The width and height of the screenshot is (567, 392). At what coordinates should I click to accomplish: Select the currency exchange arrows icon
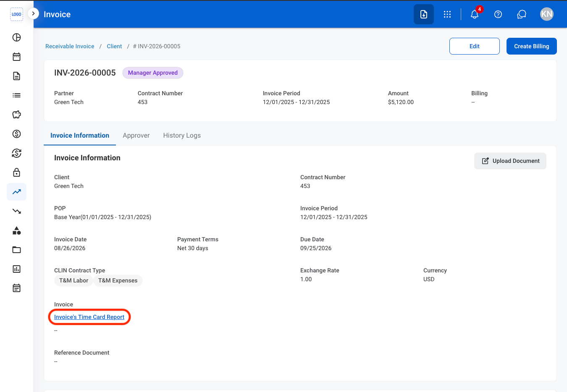(x=17, y=153)
